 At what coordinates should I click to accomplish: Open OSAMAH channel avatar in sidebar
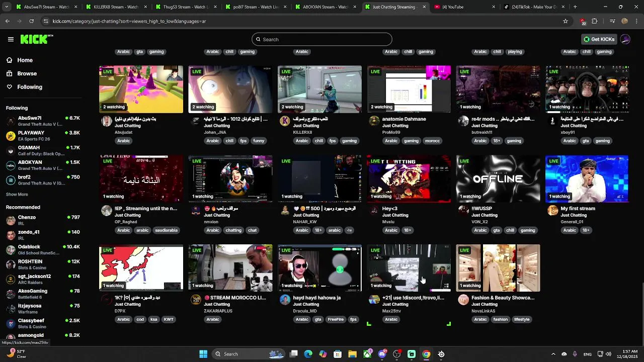11,150
